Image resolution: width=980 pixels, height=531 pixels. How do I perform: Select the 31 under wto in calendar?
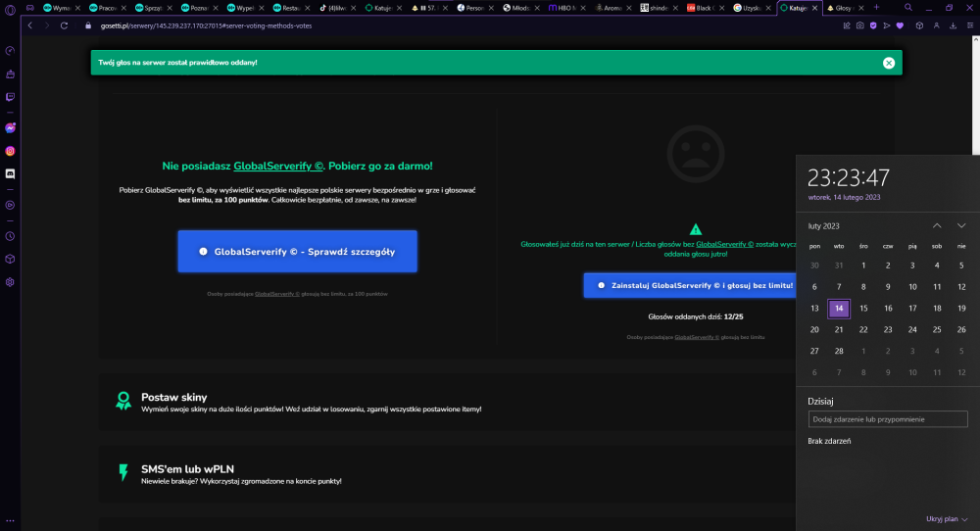(839, 265)
